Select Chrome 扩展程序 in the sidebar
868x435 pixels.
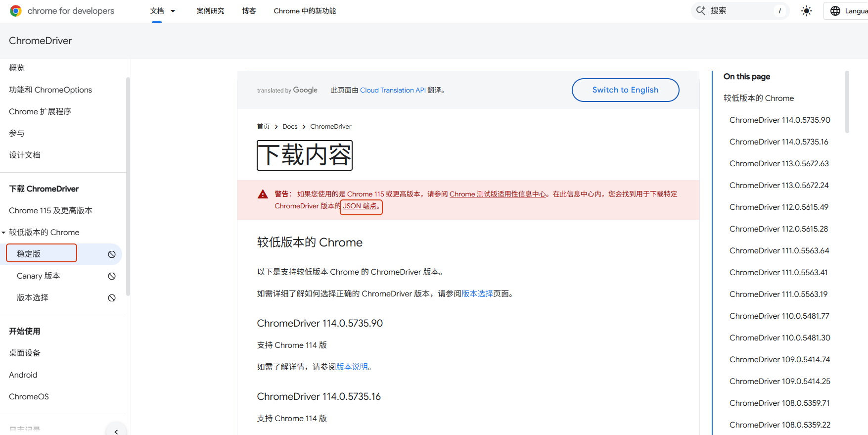[x=40, y=111]
